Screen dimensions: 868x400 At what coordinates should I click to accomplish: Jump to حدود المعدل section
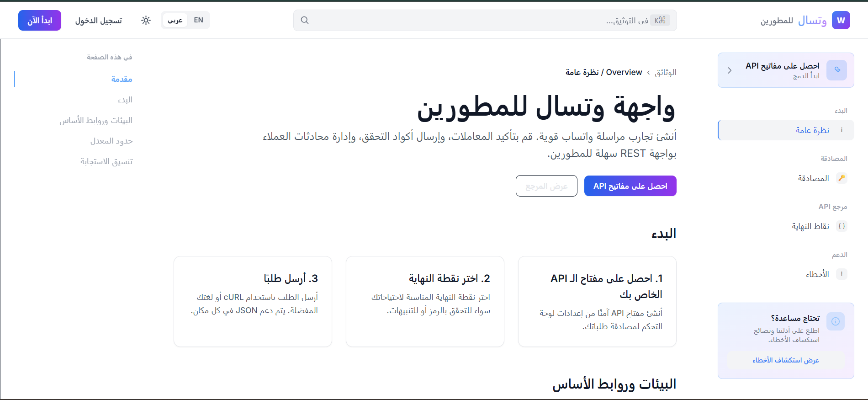(x=111, y=141)
